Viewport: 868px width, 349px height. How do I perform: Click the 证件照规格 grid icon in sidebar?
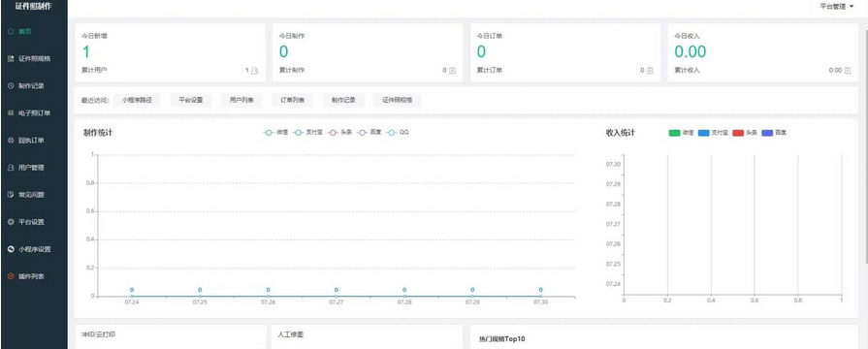(11, 58)
